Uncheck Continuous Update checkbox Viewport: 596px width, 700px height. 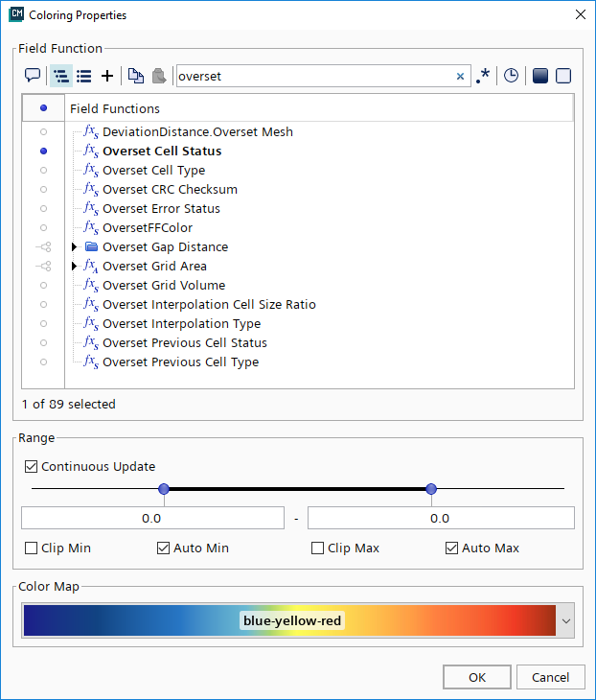tap(33, 467)
